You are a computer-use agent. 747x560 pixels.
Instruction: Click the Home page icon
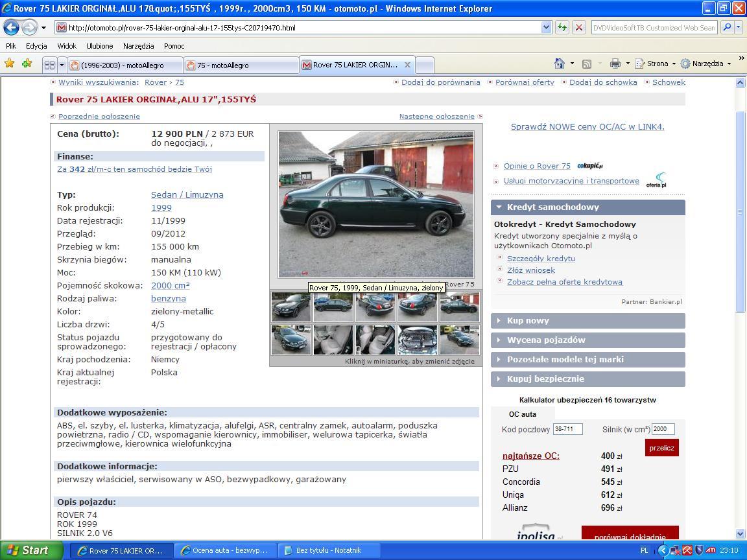(x=559, y=64)
